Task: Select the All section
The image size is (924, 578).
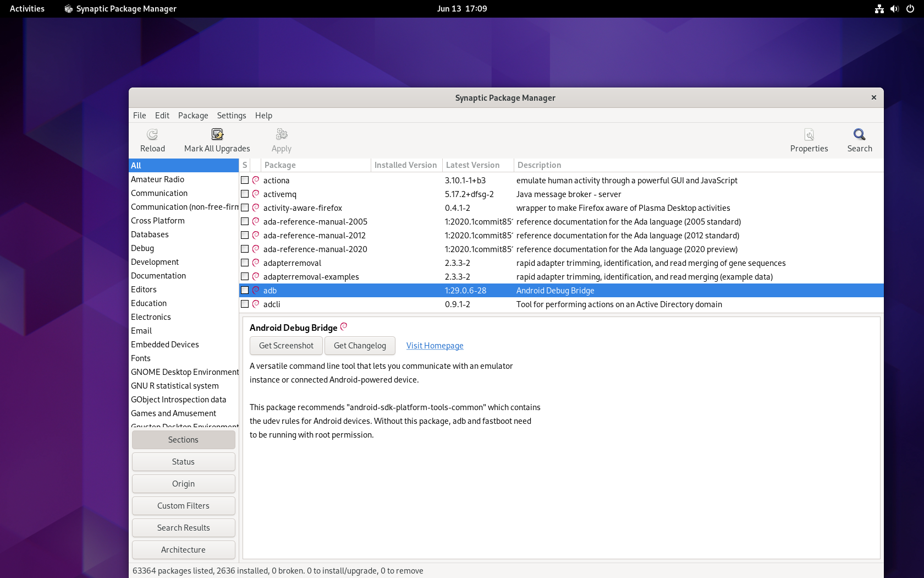Action: [x=184, y=166]
